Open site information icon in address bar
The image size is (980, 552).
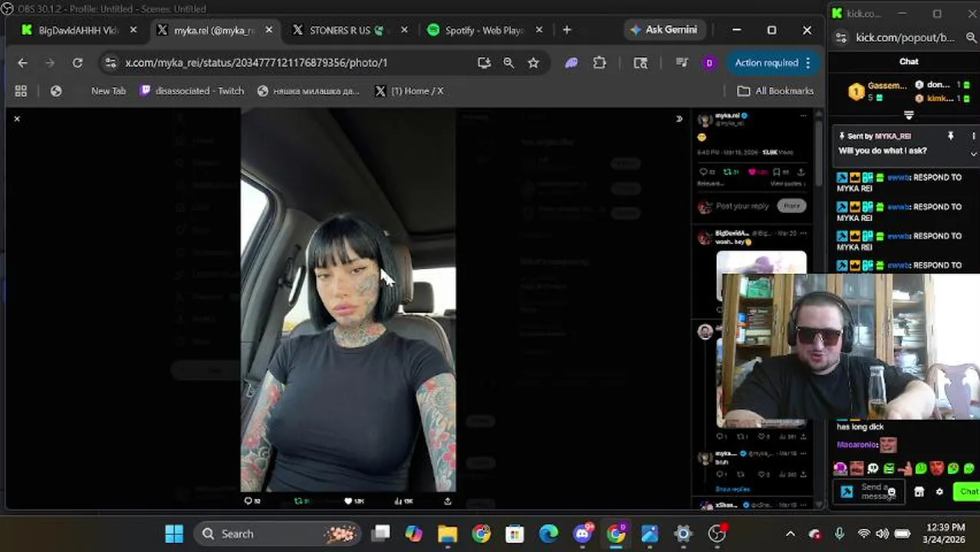click(x=110, y=63)
